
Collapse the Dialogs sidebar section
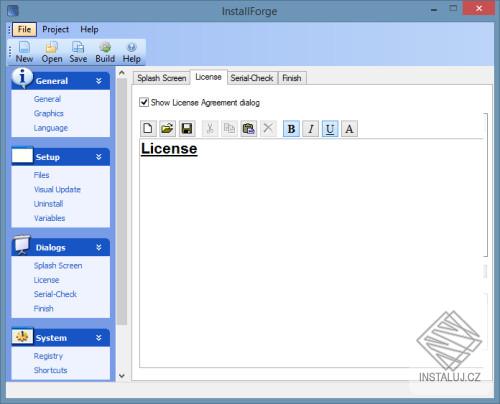(99, 247)
